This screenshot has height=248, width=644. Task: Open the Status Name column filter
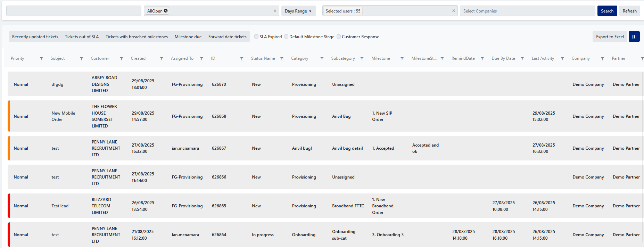point(282,59)
